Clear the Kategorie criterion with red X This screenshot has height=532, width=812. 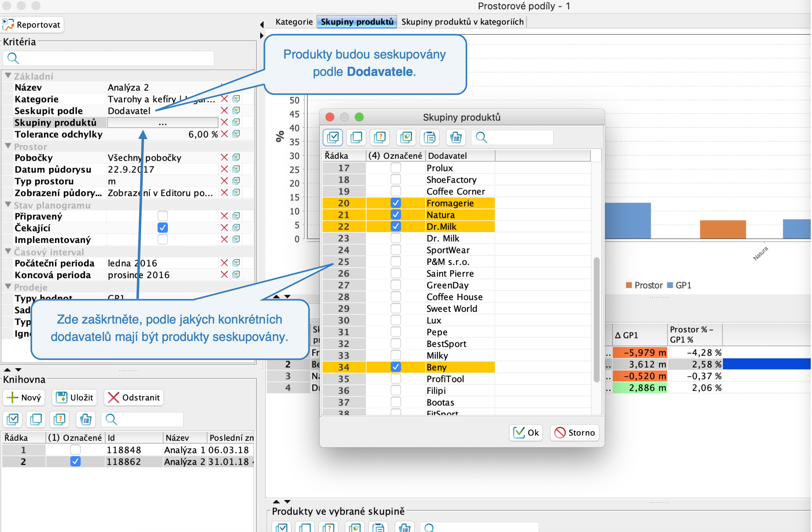click(224, 99)
